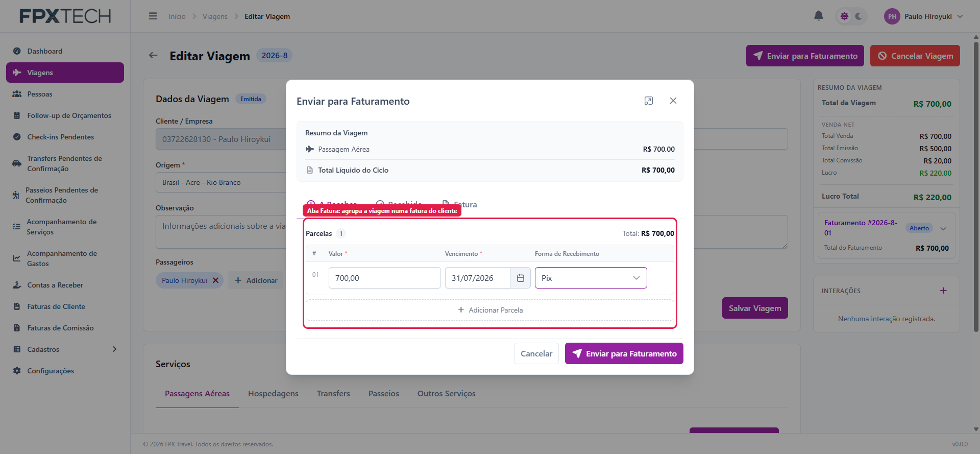This screenshot has height=454, width=980.
Task: Open the Forma de Recebimento Pix dropdown
Action: [591, 278]
